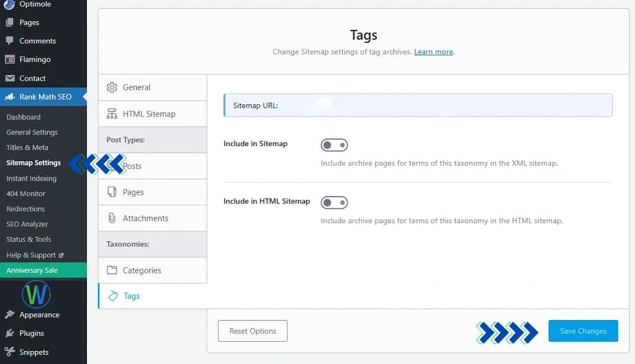Click the Plugins icon in sidebar
The image size is (635, 364).
pos(9,334)
